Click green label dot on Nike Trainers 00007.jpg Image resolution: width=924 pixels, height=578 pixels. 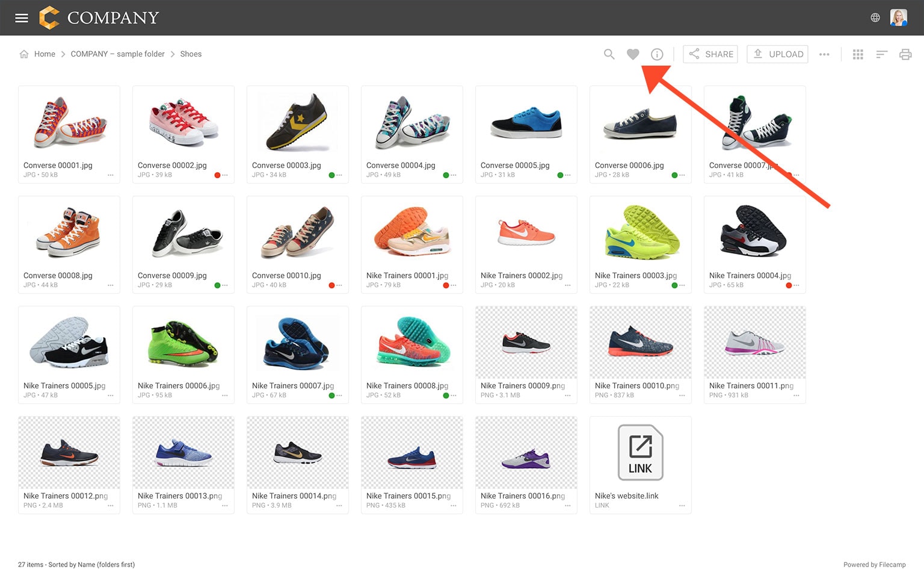331,396
